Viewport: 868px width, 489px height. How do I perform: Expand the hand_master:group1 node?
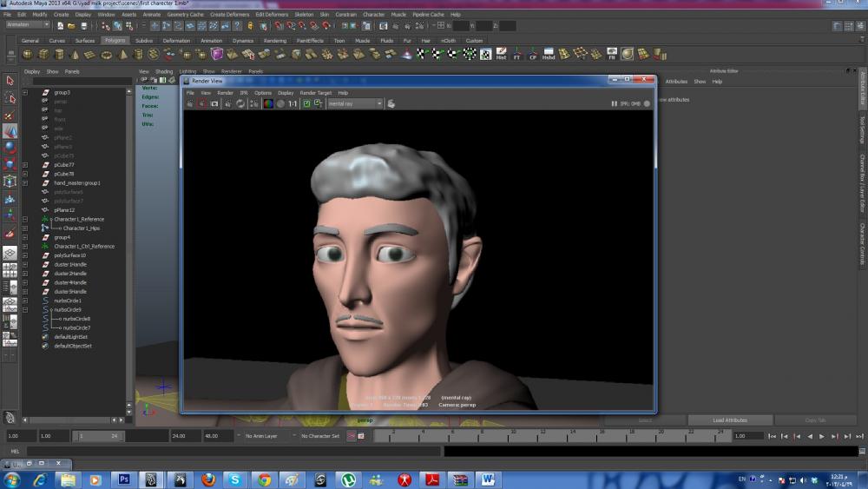click(x=25, y=182)
